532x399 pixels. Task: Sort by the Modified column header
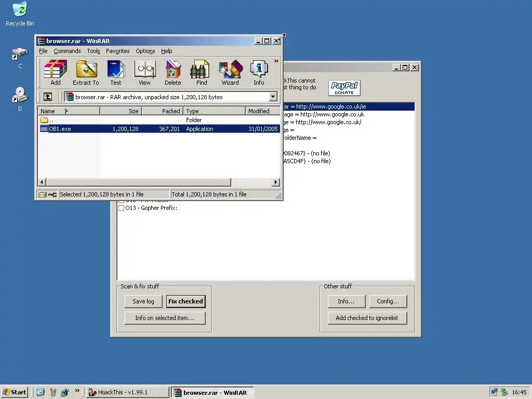click(263, 111)
